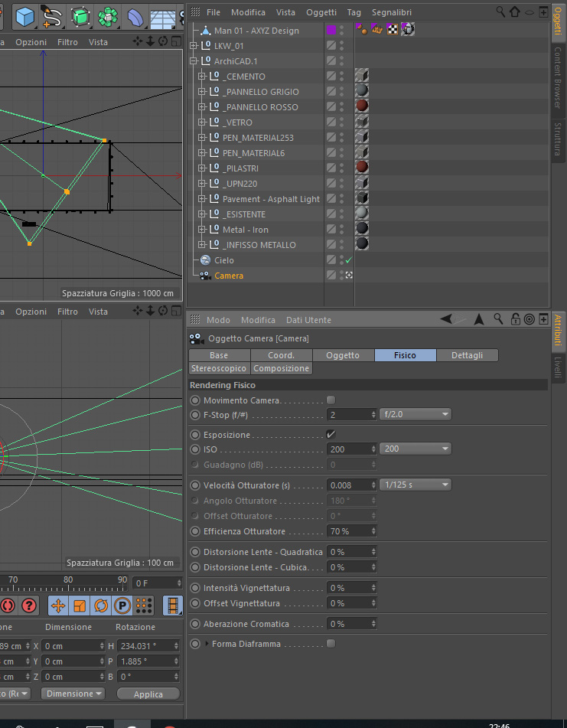The image size is (567, 728).
Task: Go back in Attribute Manager history
Action: [x=446, y=318]
